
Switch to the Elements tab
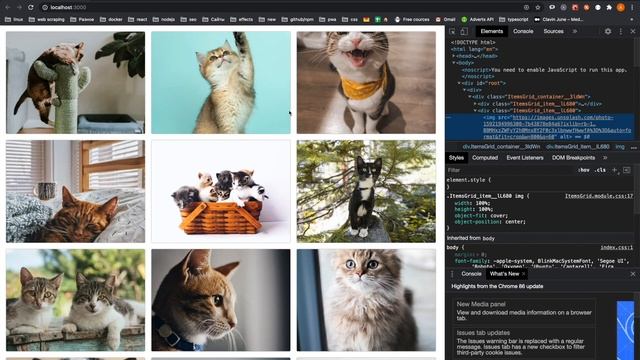pos(491,31)
